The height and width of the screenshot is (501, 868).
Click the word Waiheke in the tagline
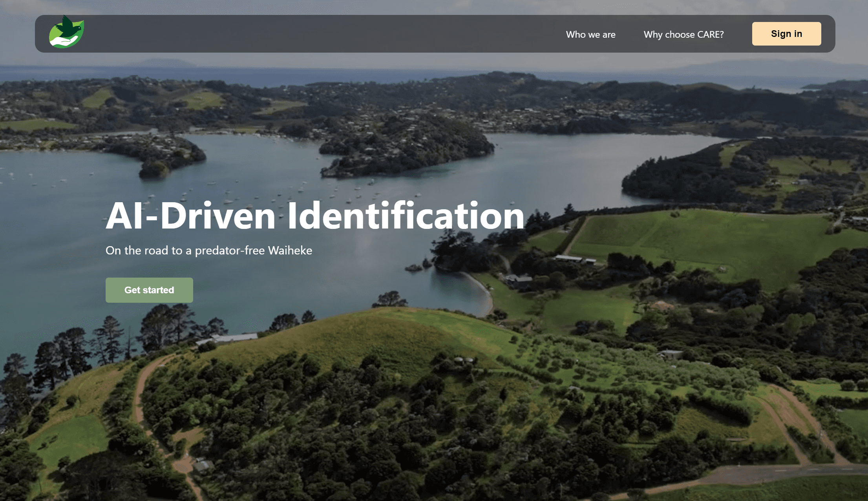(290, 251)
